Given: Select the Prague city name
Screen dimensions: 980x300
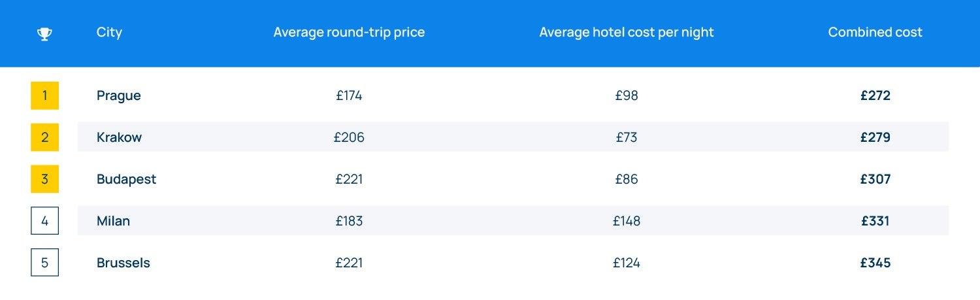Looking at the screenshot, I should pyautogui.click(x=119, y=95).
